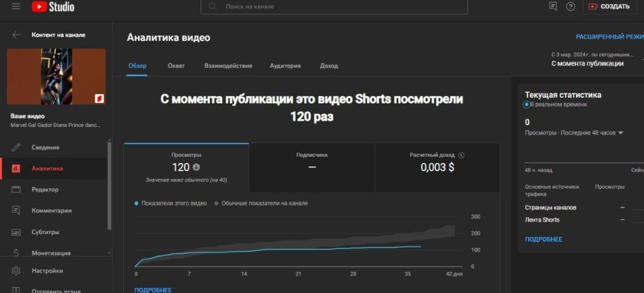This screenshot has height=293, width=644.
Task: Open Субтитры icon in sidebar
Action: point(17,232)
